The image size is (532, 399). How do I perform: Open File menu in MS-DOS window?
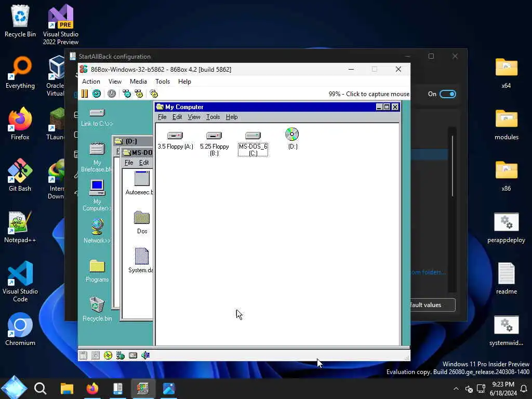pyautogui.click(x=129, y=163)
